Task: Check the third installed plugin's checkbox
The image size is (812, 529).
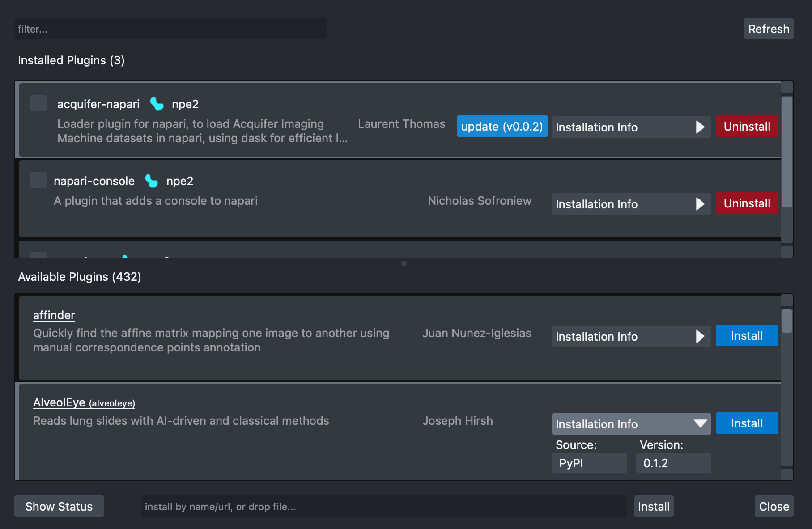Action: 38,256
